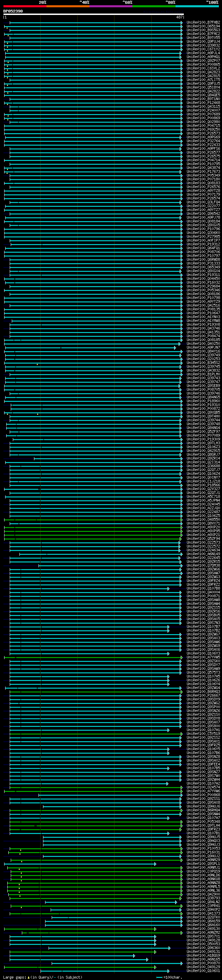
Task: Select label UniRef100_A5JPN4
Action: click(203, 501)
